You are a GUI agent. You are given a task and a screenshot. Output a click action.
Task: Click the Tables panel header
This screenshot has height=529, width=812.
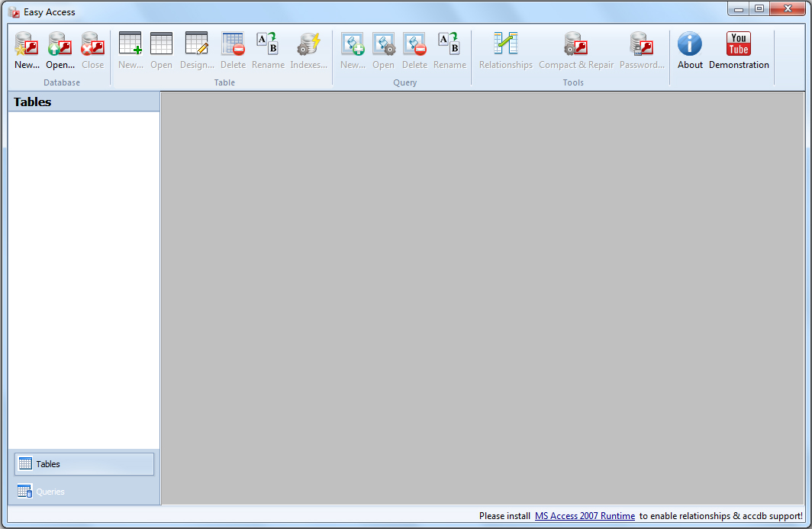[84, 102]
